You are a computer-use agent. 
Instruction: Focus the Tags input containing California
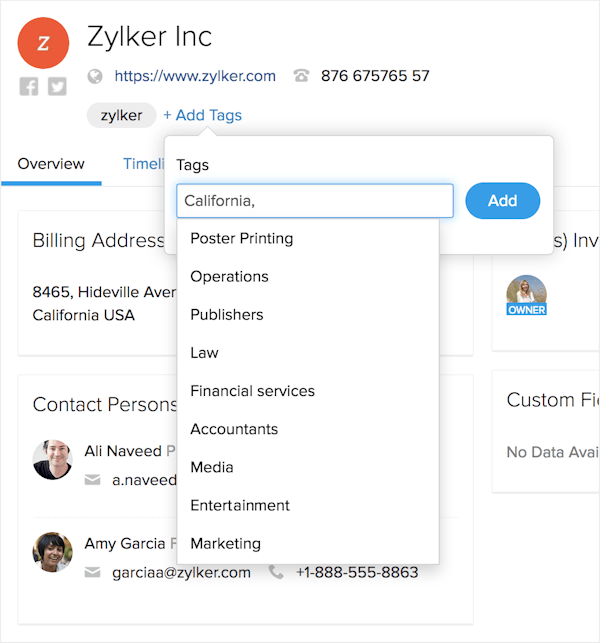[x=315, y=201]
